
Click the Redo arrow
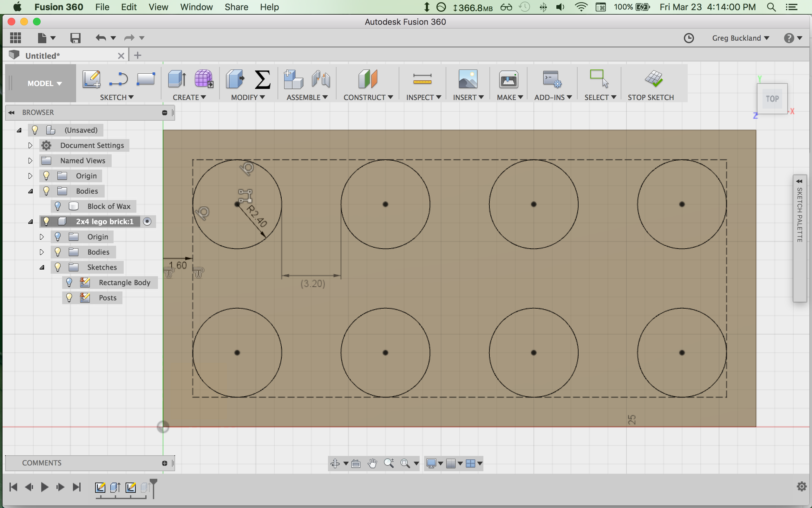pyautogui.click(x=129, y=38)
